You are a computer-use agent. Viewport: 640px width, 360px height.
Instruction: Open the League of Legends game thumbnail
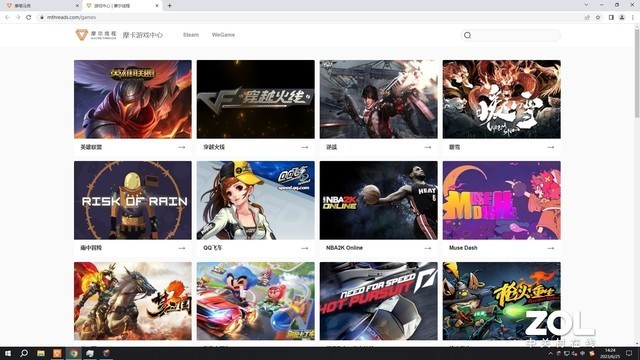coord(133,99)
